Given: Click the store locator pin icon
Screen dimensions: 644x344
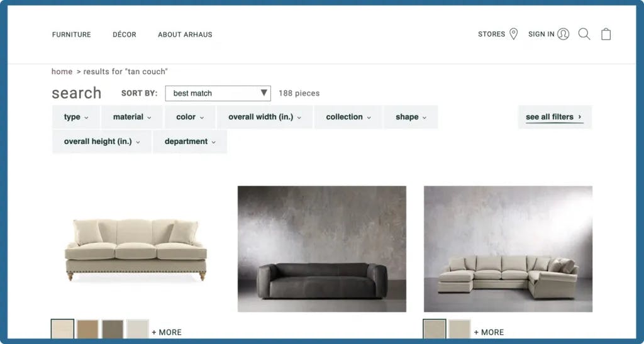Looking at the screenshot, I should coord(513,34).
